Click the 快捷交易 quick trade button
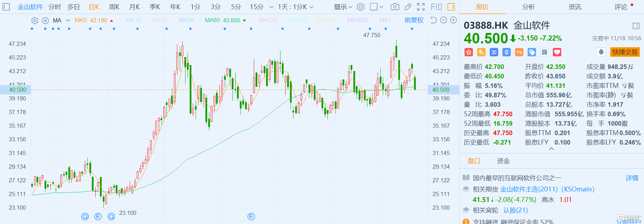This screenshot has height=224, width=644. pyautogui.click(x=625, y=52)
